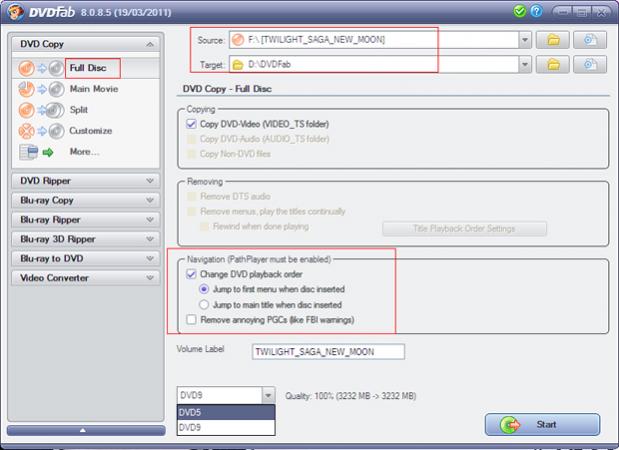Load Source ISO image file icon
Image resolution: width=619 pixels, height=450 pixels.
click(590, 40)
